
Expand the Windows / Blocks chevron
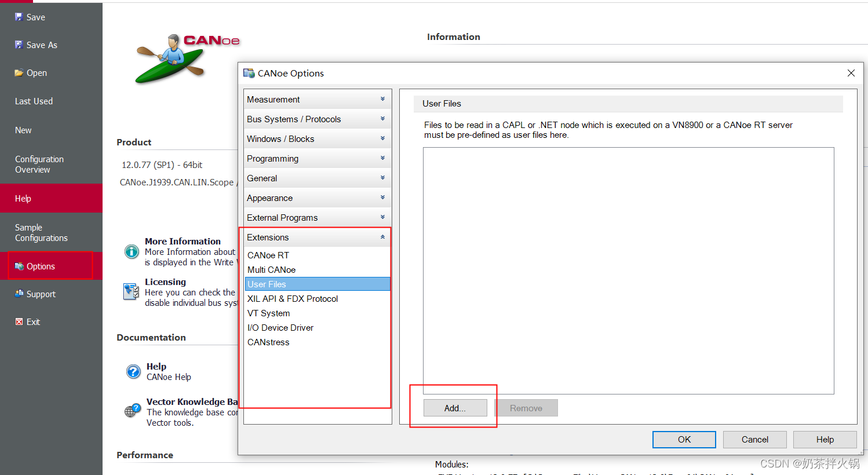pos(382,138)
